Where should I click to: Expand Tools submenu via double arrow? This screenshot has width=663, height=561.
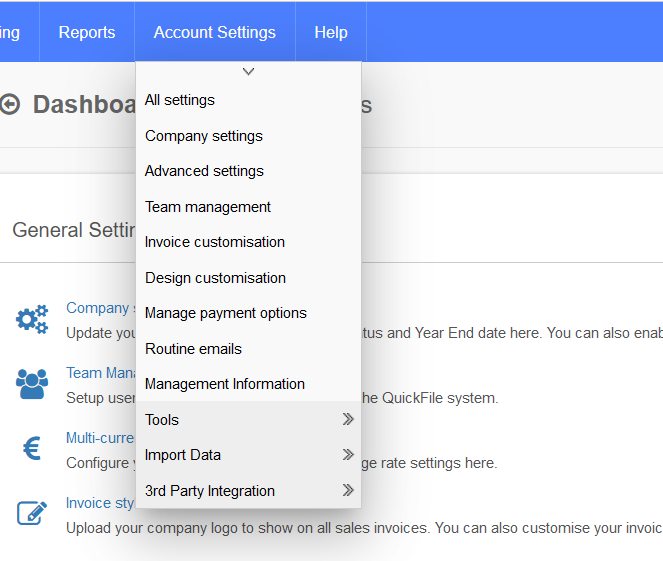pyautogui.click(x=348, y=419)
